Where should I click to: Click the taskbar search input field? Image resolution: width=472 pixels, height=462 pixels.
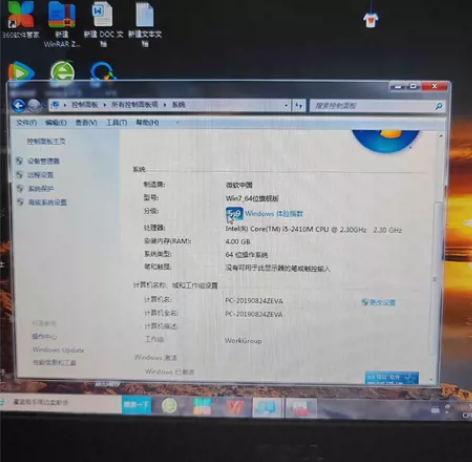coord(62,403)
